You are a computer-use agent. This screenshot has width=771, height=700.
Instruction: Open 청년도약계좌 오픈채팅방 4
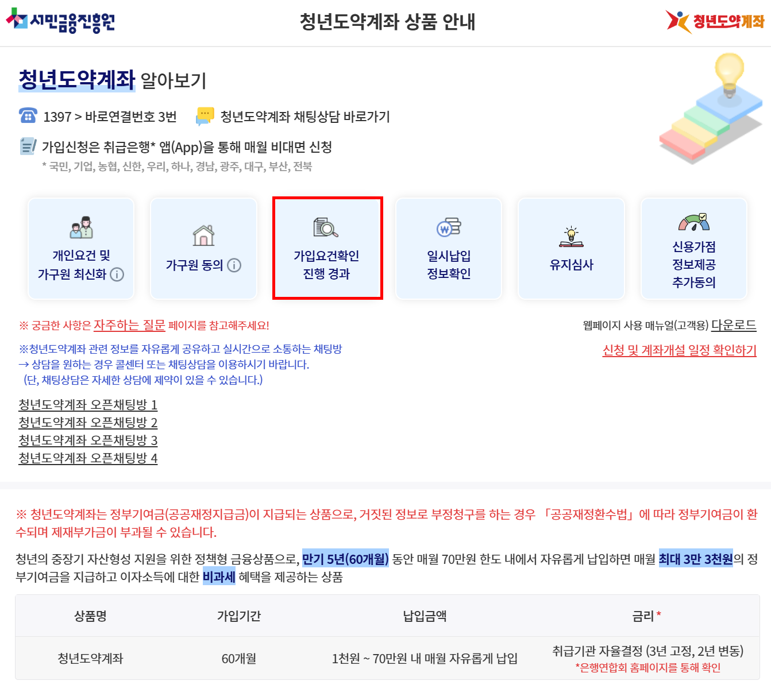[88, 458]
